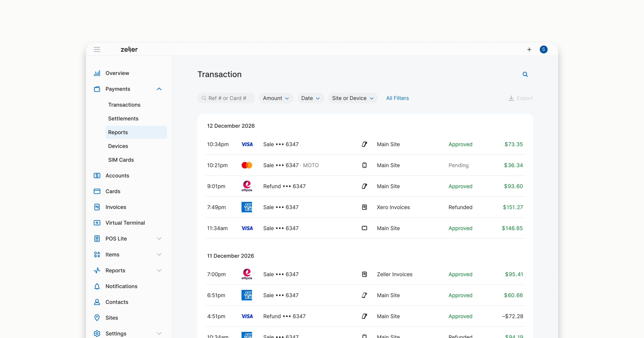Open Devices under Payments
Viewport: 644px width, 338px height.
click(x=118, y=146)
